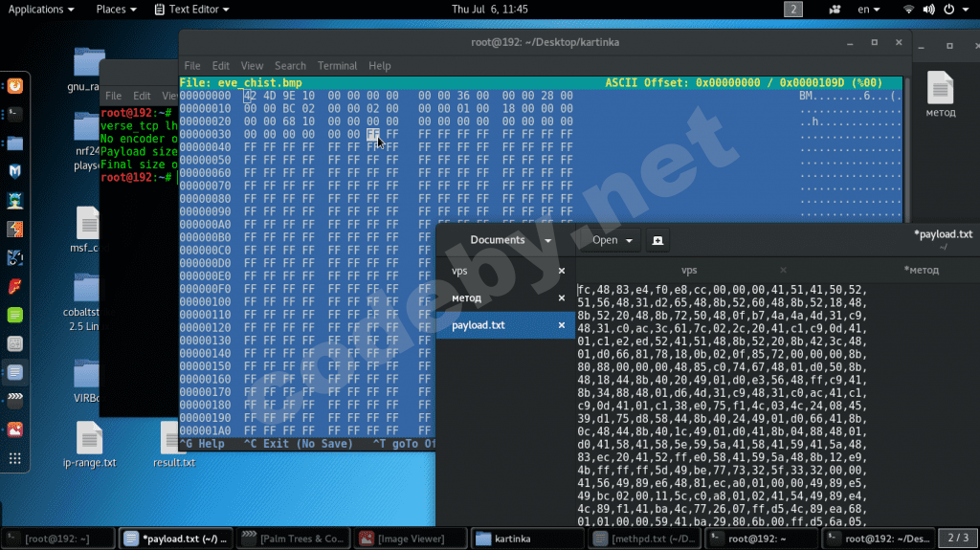Switch to Image Viewer taskbar window
The image size is (980, 550).
(x=411, y=539)
